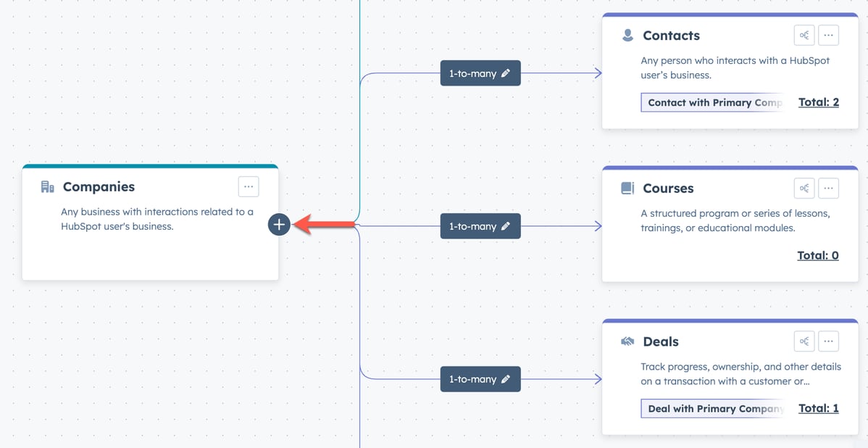This screenshot has height=448, width=868.
Task: Click the association icon on the Deals card
Action: 804,341
